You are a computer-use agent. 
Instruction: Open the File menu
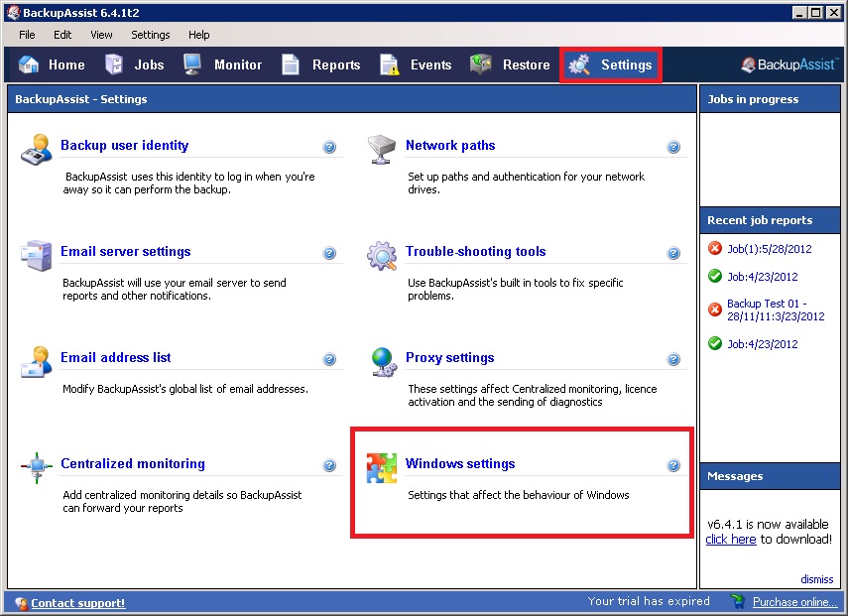coord(25,34)
